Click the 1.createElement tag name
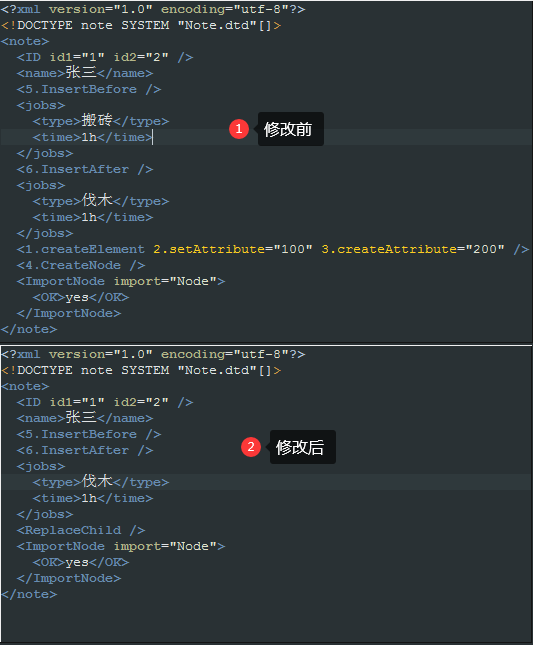 93,249
